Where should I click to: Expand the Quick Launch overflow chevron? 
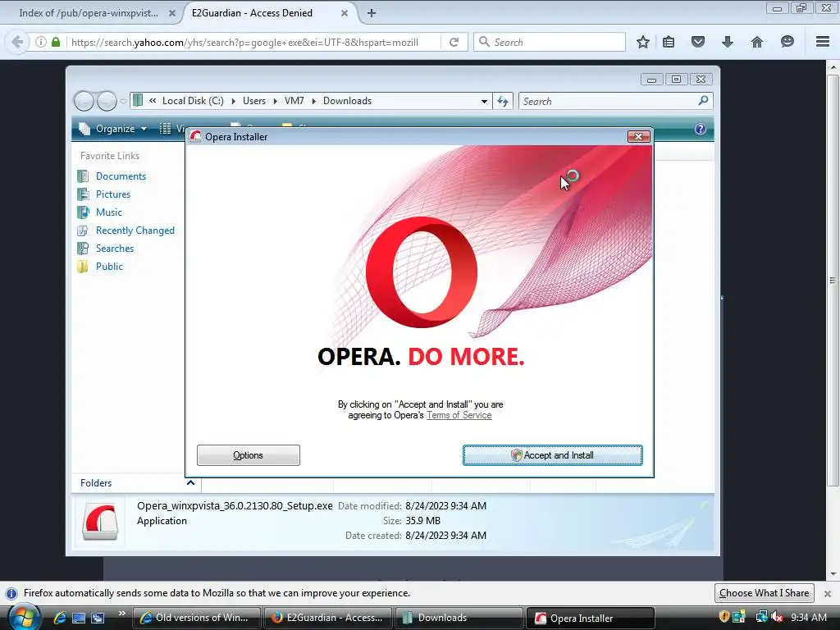pyautogui.click(x=121, y=614)
